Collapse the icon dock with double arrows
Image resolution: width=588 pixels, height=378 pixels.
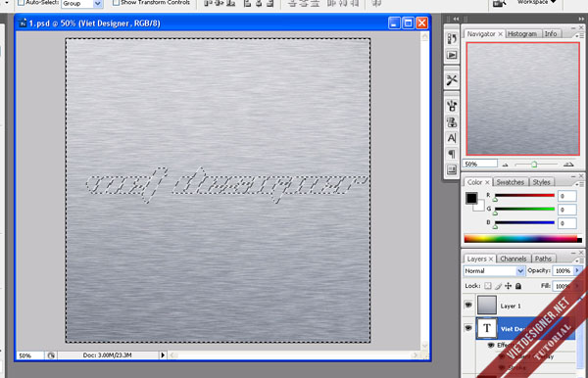(456, 19)
